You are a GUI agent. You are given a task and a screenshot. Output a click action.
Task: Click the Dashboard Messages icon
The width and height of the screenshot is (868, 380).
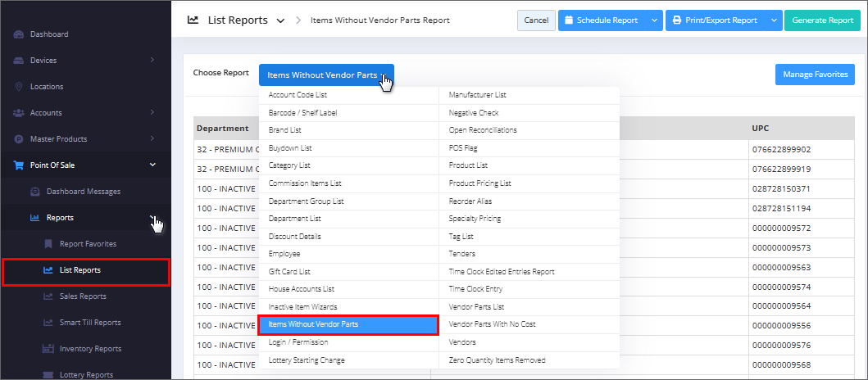35,192
